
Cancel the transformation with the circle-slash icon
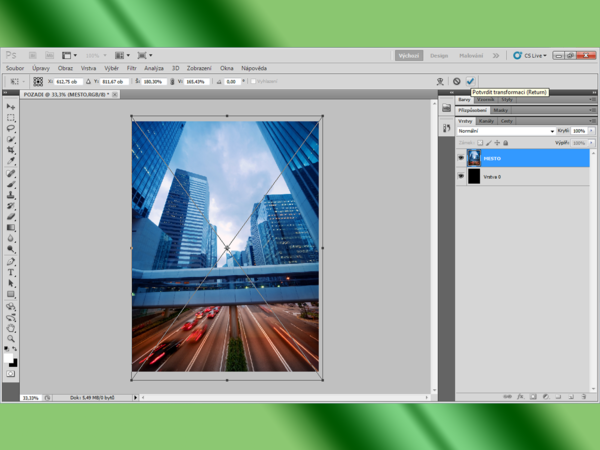pyautogui.click(x=456, y=81)
